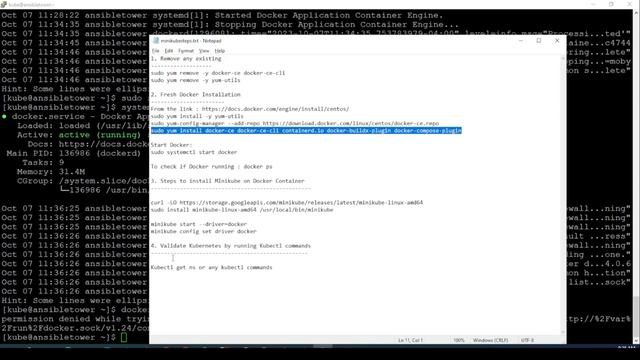640x360 pixels.
Task: Maximize the Notepad window
Action: click(x=539, y=40)
